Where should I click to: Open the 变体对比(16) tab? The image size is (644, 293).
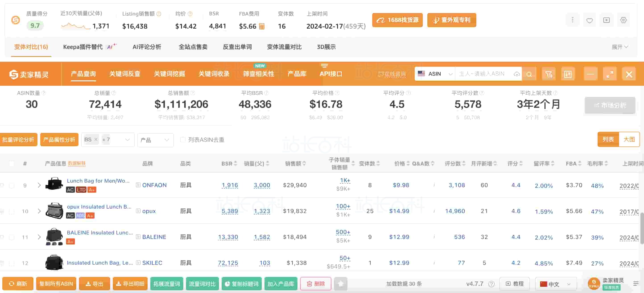tap(31, 47)
